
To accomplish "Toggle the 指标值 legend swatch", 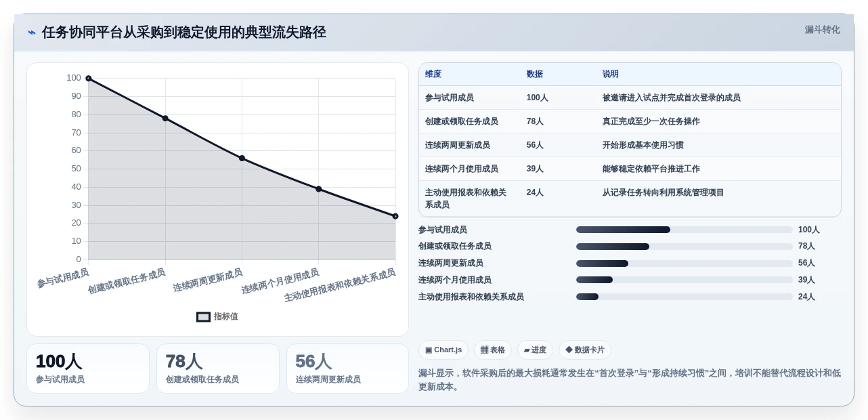I will coord(203,316).
